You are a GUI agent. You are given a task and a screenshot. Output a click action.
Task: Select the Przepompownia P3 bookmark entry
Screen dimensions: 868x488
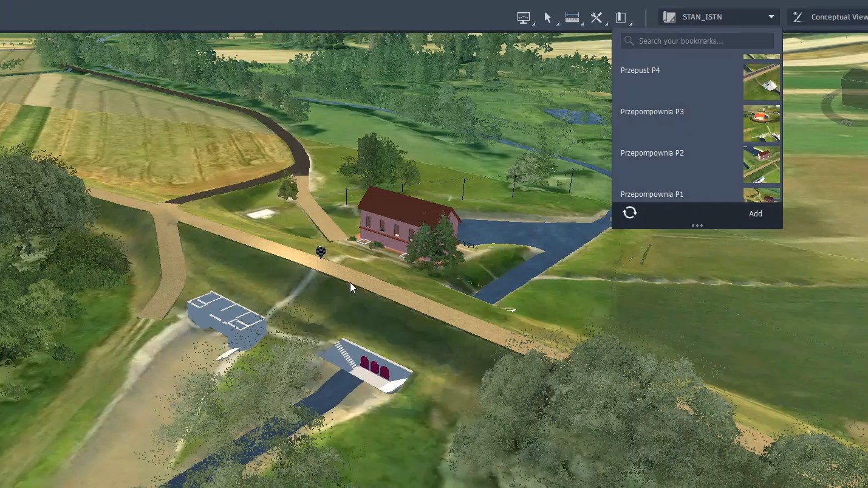[652, 112]
